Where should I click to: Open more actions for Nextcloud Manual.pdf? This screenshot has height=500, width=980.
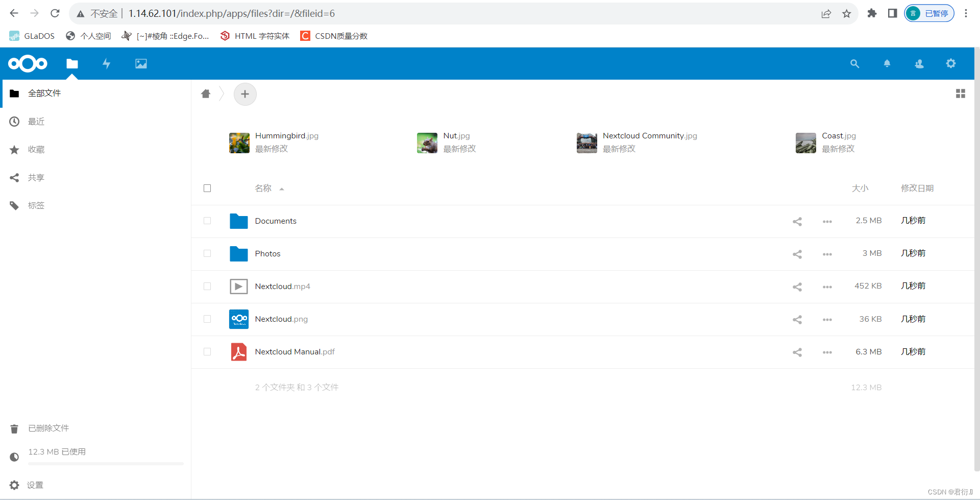pos(827,352)
